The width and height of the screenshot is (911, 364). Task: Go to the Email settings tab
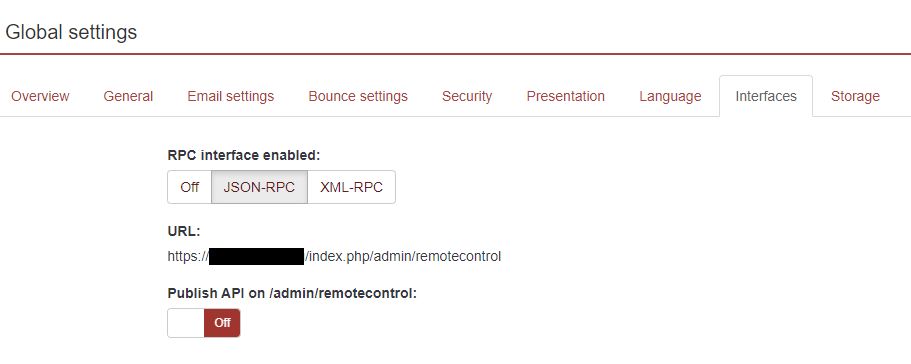231,96
